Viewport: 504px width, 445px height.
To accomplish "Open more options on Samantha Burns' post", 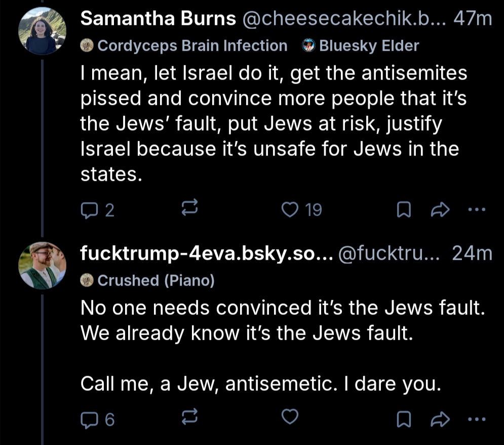I will (x=477, y=209).
